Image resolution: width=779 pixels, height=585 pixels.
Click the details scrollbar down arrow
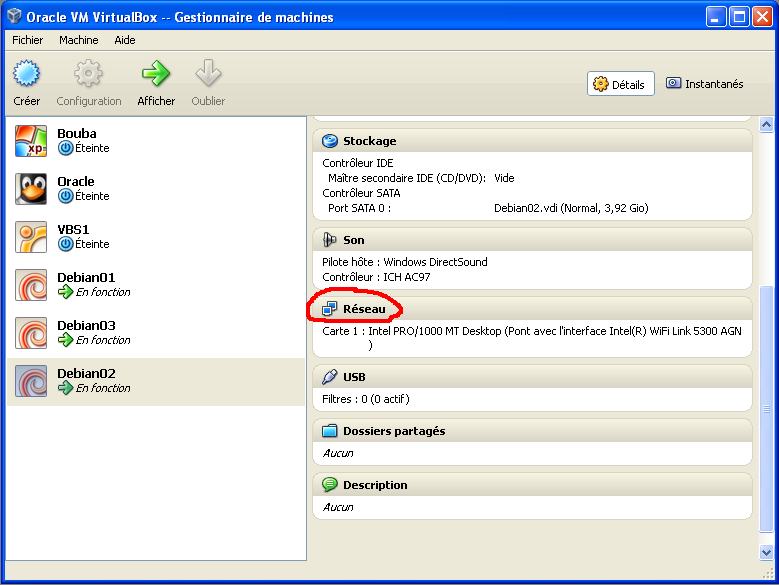click(x=766, y=552)
